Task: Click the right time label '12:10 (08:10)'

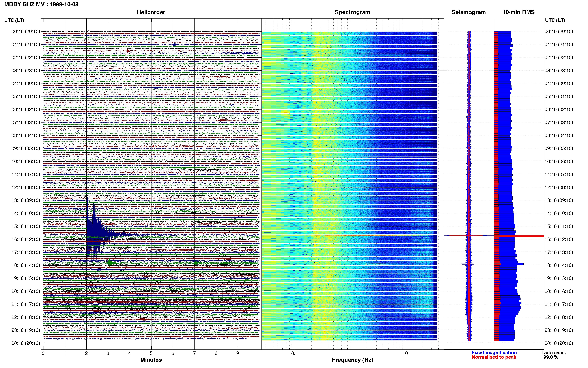Action: pyautogui.click(x=559, y=187)
